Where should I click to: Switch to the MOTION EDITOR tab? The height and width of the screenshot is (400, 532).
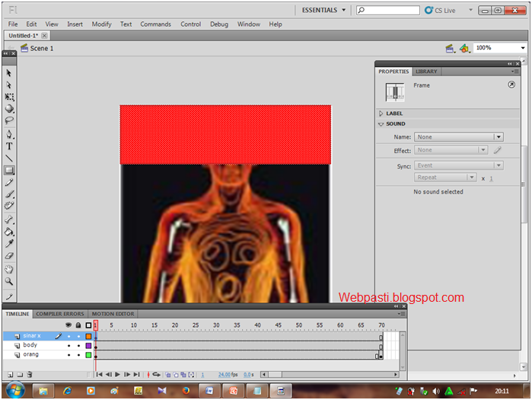(x=113, y=314)
